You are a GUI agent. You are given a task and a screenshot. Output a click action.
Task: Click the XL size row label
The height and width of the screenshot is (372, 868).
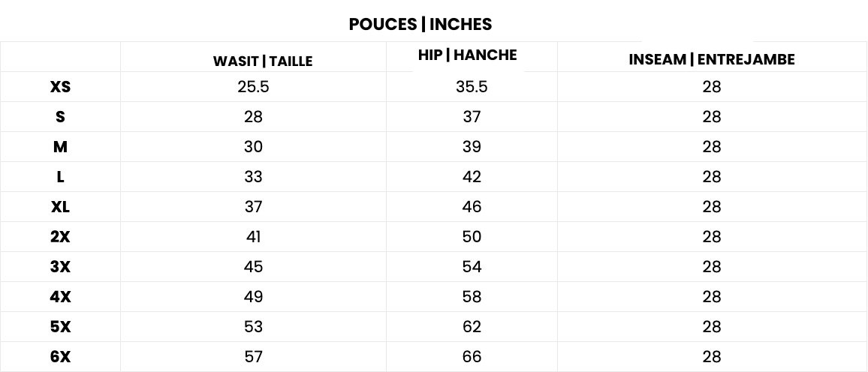[60, 207]
